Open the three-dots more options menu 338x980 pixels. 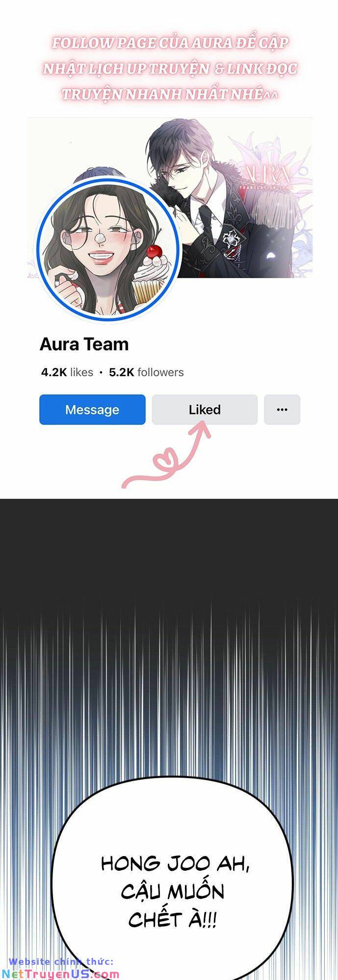coord(282,410)
